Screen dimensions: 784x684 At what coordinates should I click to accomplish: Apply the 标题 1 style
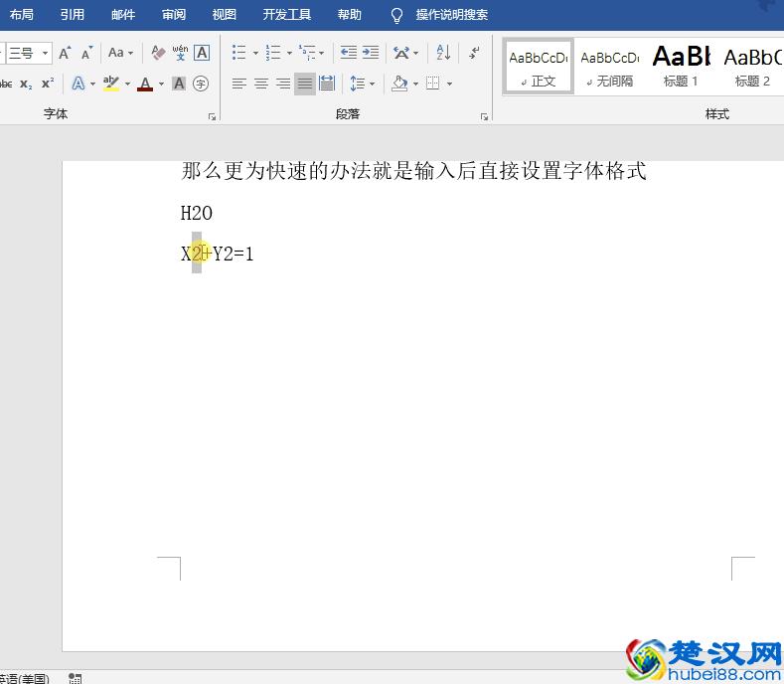[x=681, y=66]
